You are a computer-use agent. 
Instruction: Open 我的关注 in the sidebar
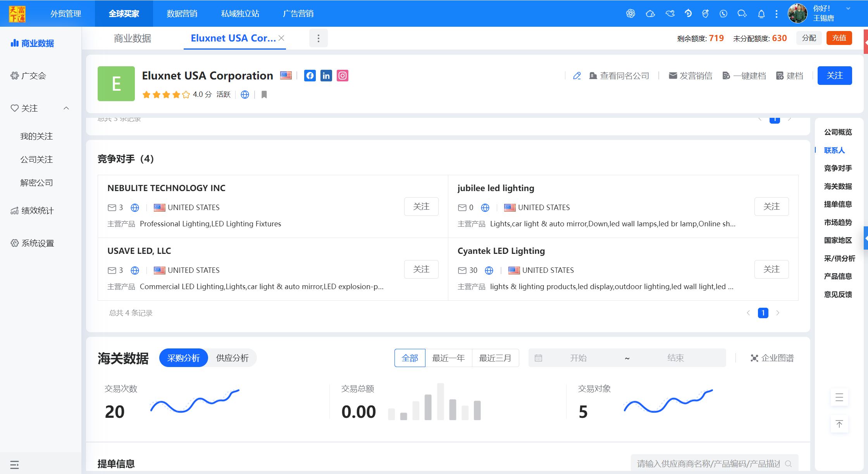(x=36, y=136)
